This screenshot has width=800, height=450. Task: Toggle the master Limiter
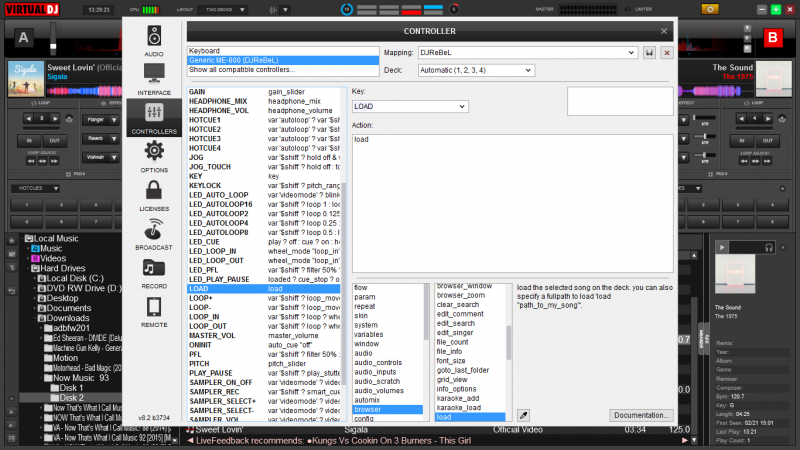[639, 9]
